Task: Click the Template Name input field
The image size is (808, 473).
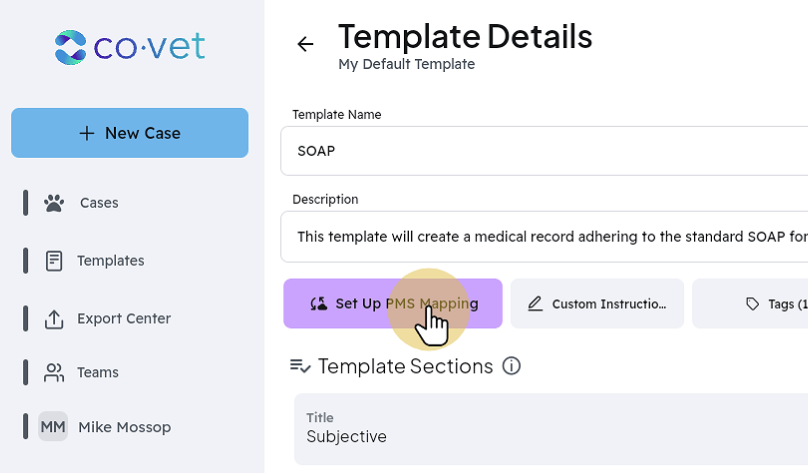Action: tap(544, 151)
